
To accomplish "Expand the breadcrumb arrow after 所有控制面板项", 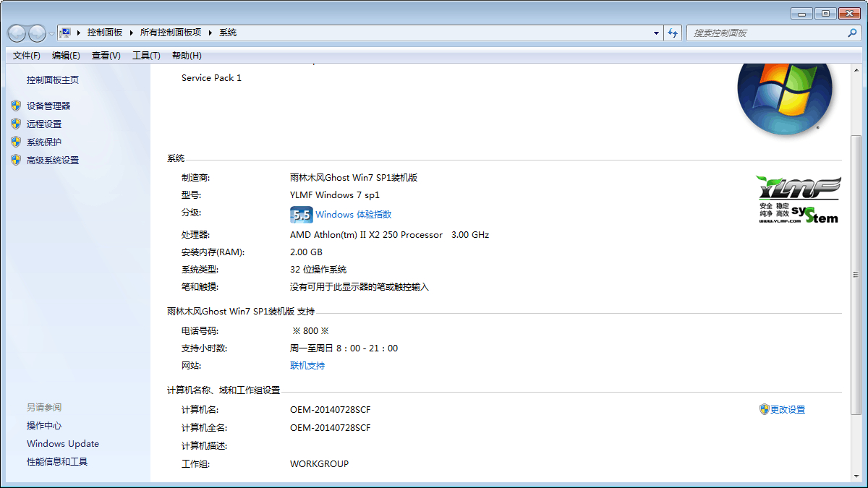I will click(210, 33).
